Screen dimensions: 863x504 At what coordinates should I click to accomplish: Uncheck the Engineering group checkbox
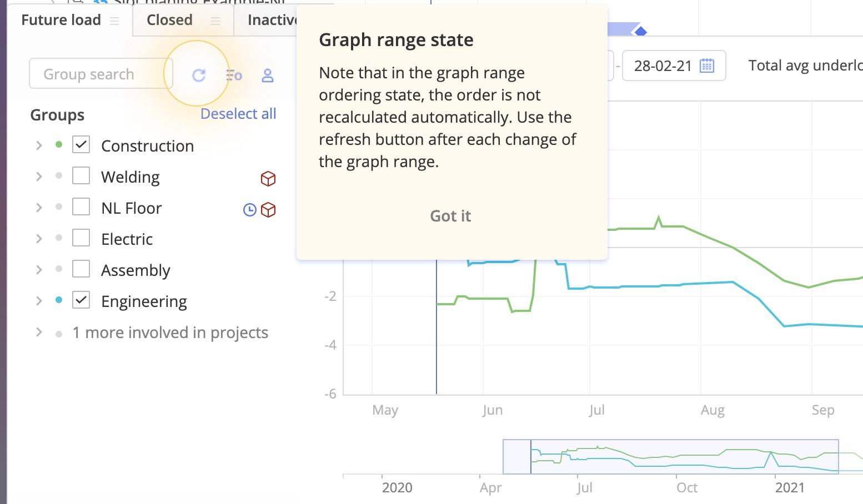81,300
